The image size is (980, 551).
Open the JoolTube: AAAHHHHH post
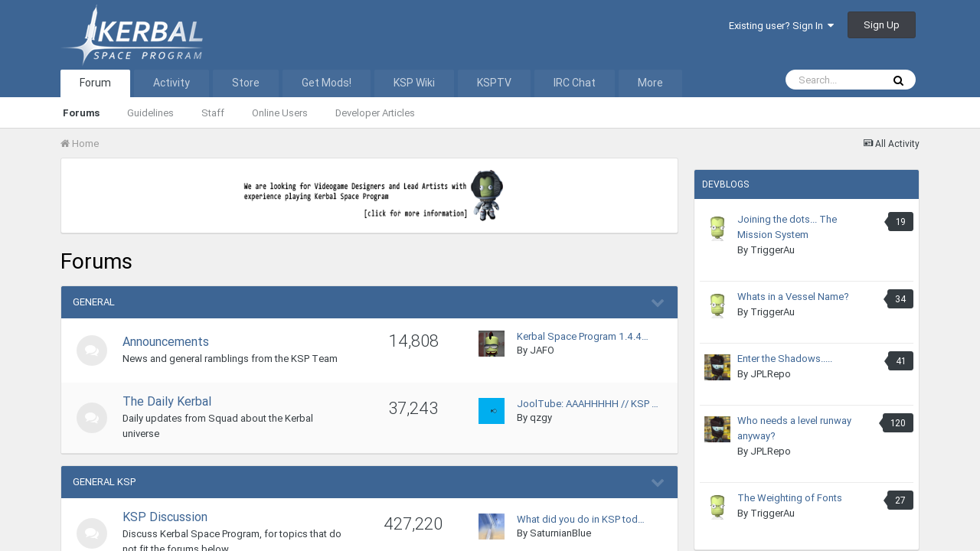pos(587,404)
